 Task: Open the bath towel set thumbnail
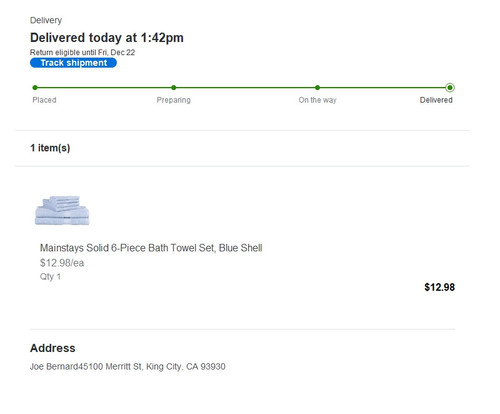pyautogui.click(x=62, y=210)
